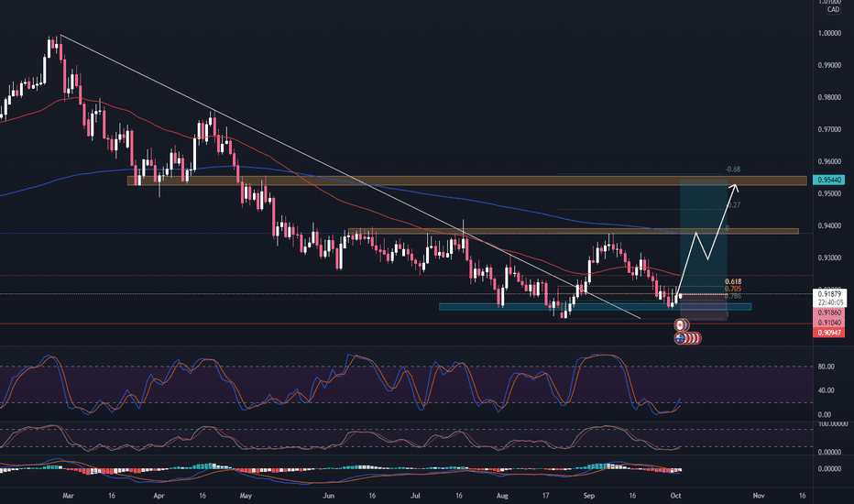This screenshot has height=504, width=854.
Task: Click the Apr label on time axis
Action: [x=159, y=496]
